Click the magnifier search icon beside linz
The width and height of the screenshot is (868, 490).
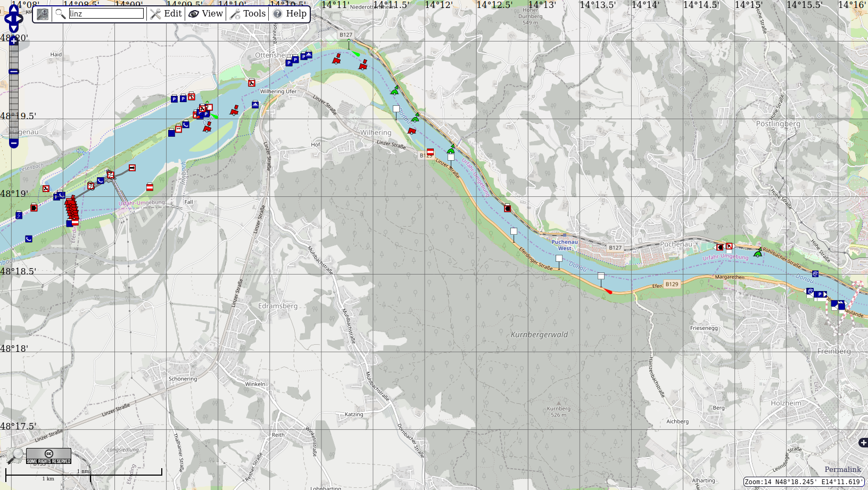[x=61, y=14]
